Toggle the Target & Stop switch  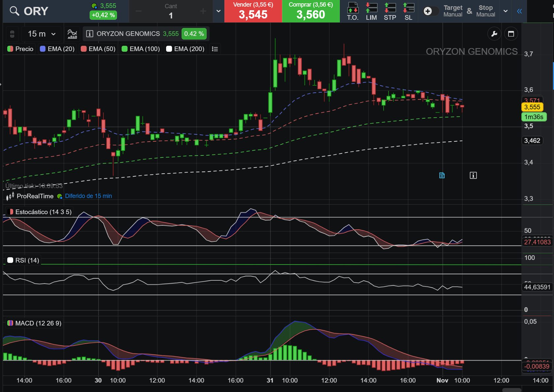(431, 11)
